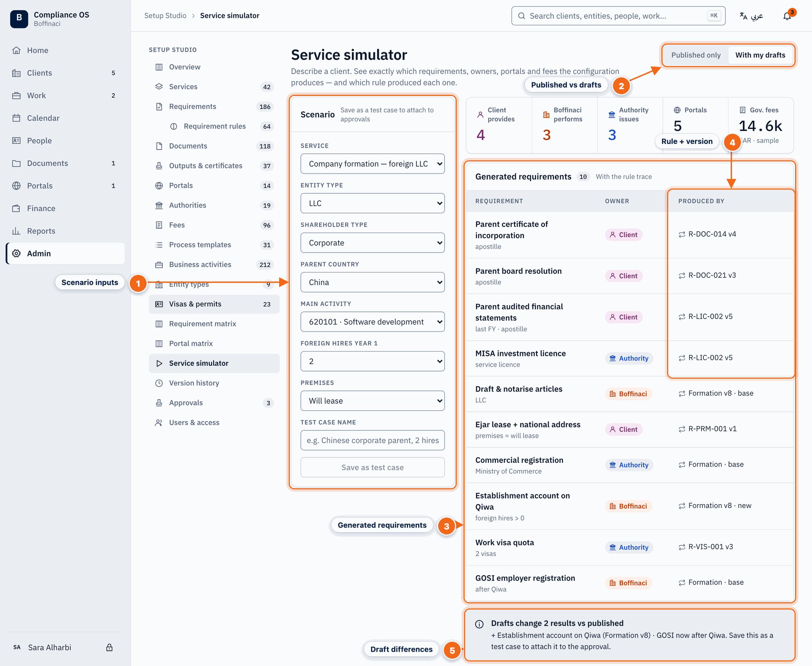Open notifications bell icon

787,16
